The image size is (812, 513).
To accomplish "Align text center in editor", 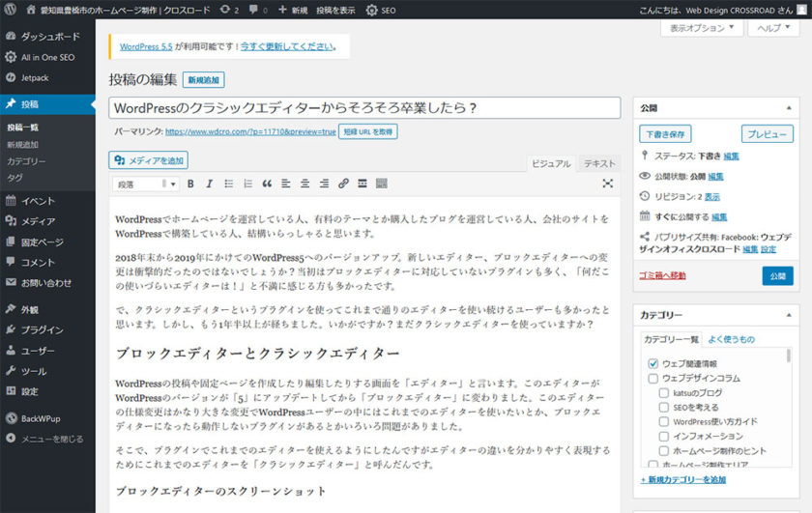I will click(305, 184).
